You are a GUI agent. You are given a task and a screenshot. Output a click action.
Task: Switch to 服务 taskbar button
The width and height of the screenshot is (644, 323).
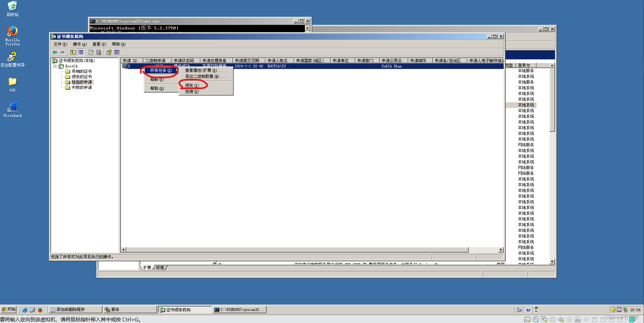point(130,310)
